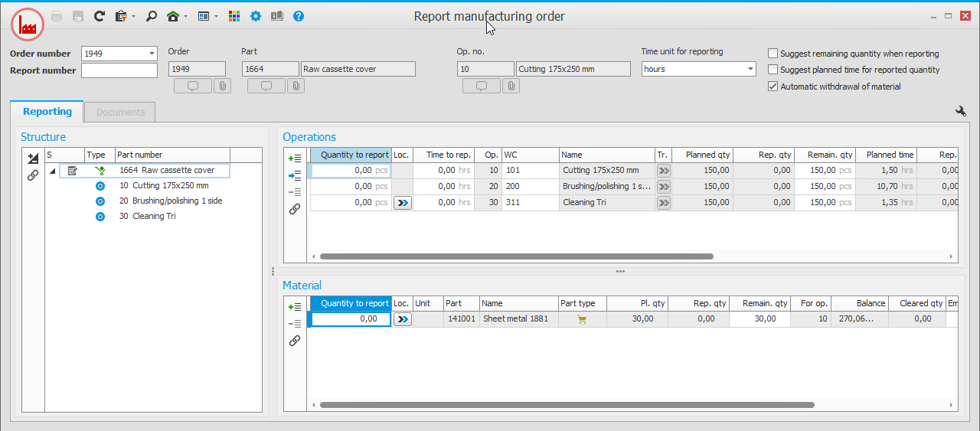Click the refresh icon in the toolbar

coord(100,16)
